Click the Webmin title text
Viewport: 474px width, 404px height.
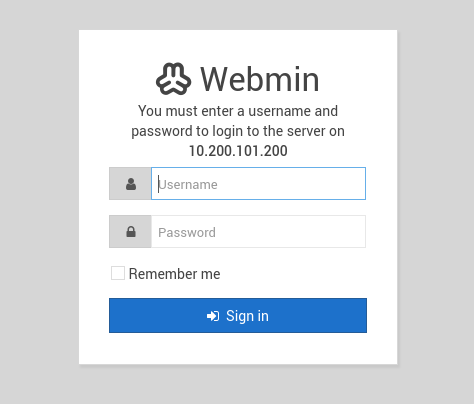[x=260, y=79]
